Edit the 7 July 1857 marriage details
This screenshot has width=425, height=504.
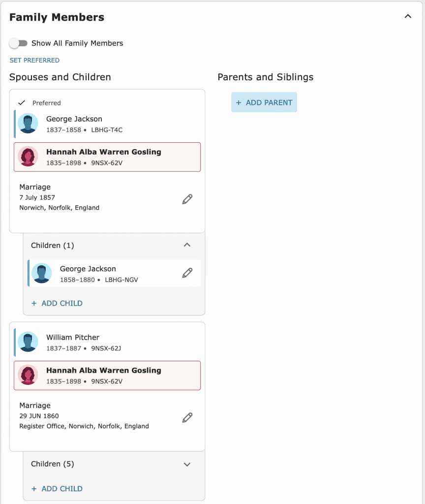tap(187, 199)
